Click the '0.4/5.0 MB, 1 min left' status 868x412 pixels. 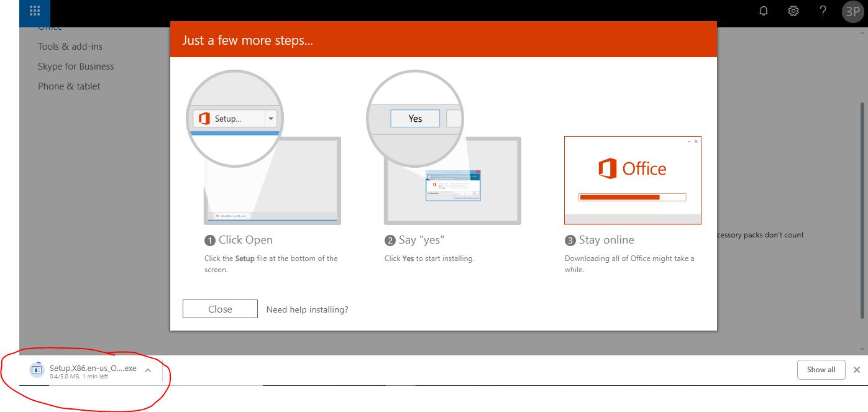coord(79,377)
